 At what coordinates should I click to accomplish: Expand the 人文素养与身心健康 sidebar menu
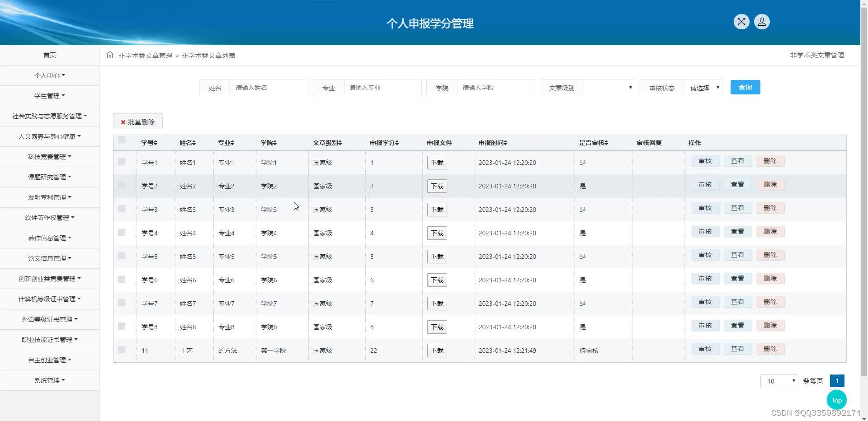tap(50, 136)
